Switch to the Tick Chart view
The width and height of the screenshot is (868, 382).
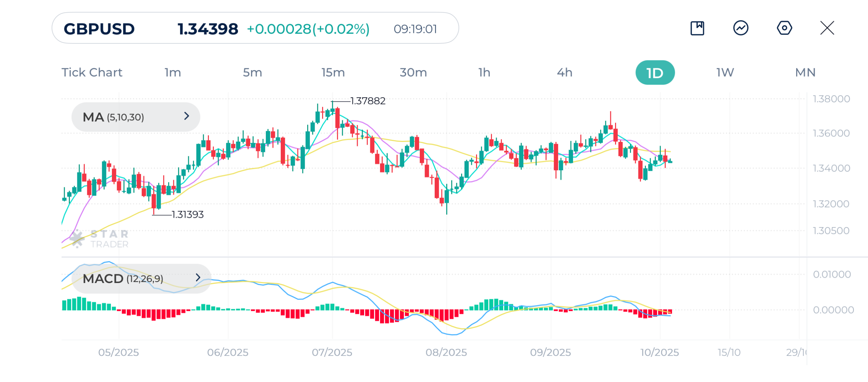(x=92, y=73)
